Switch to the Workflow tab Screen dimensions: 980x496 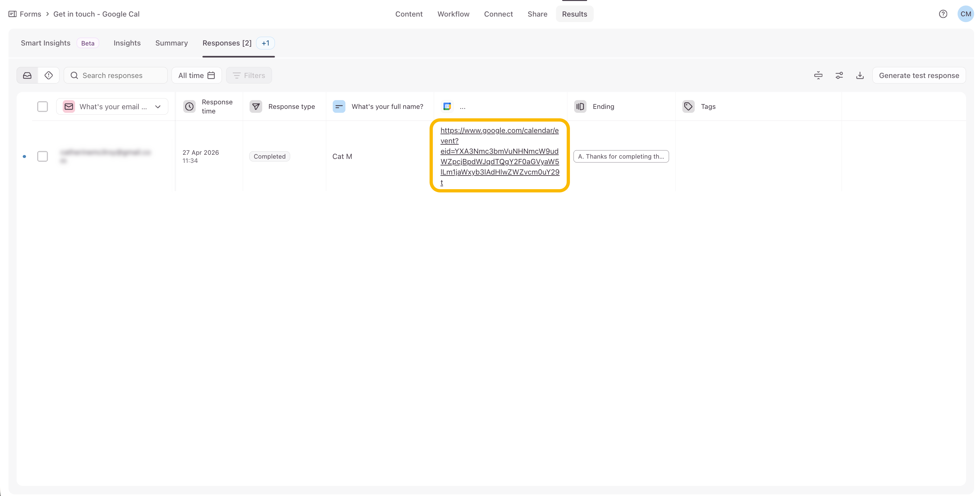[453, 14]
